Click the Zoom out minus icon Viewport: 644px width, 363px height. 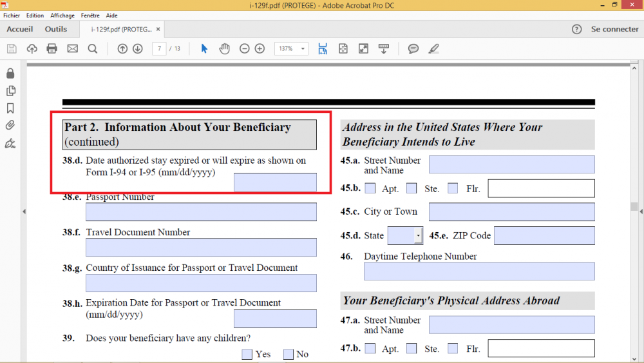pos(244,49)
